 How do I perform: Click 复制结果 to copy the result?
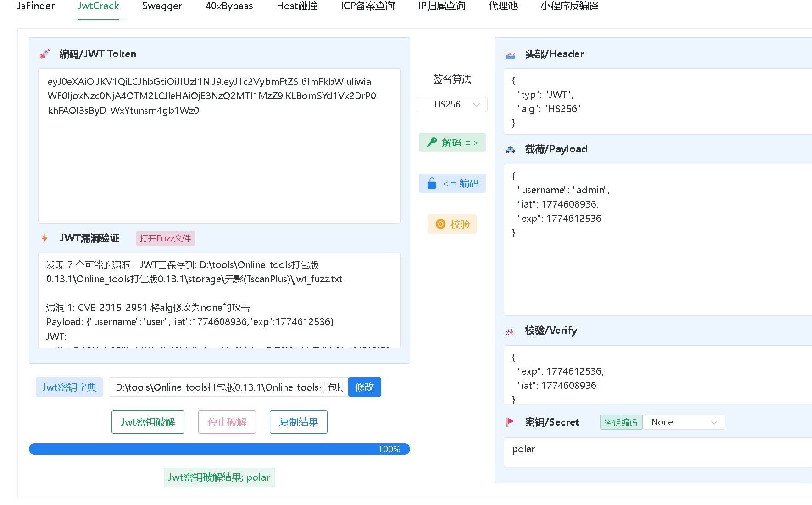click(298, 422)
